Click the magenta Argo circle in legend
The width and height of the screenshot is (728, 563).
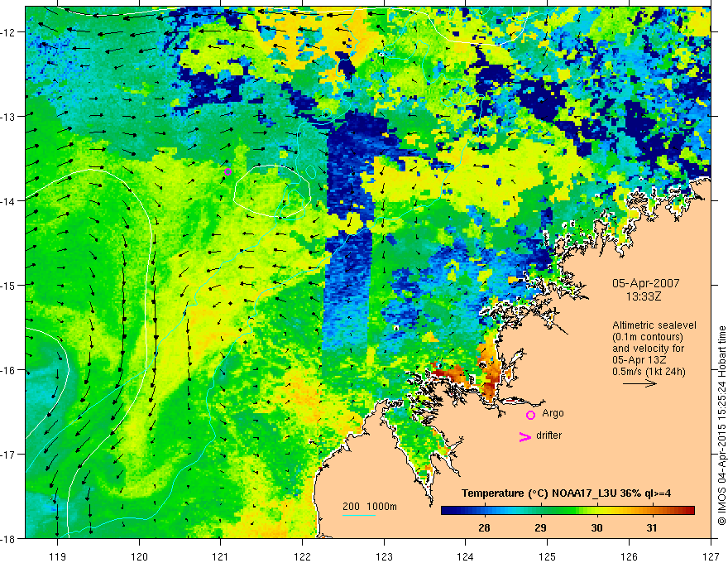tap(530, 415)
